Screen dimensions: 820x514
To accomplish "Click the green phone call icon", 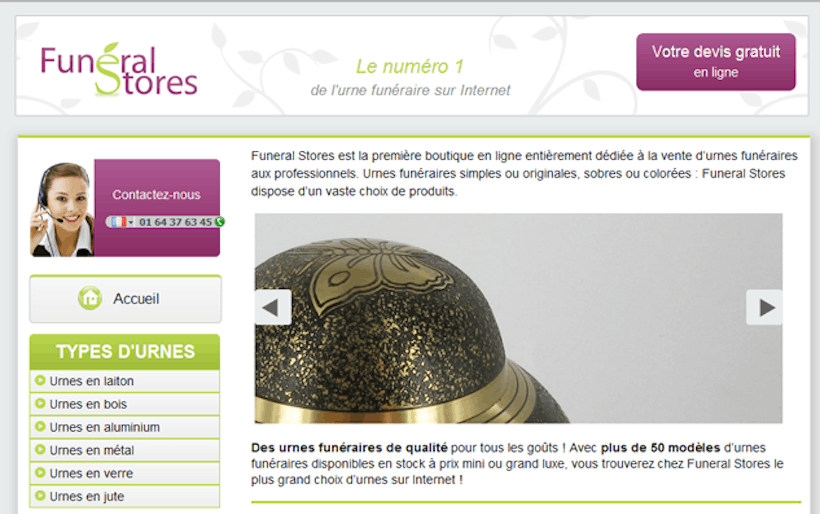I will [220, 222].
